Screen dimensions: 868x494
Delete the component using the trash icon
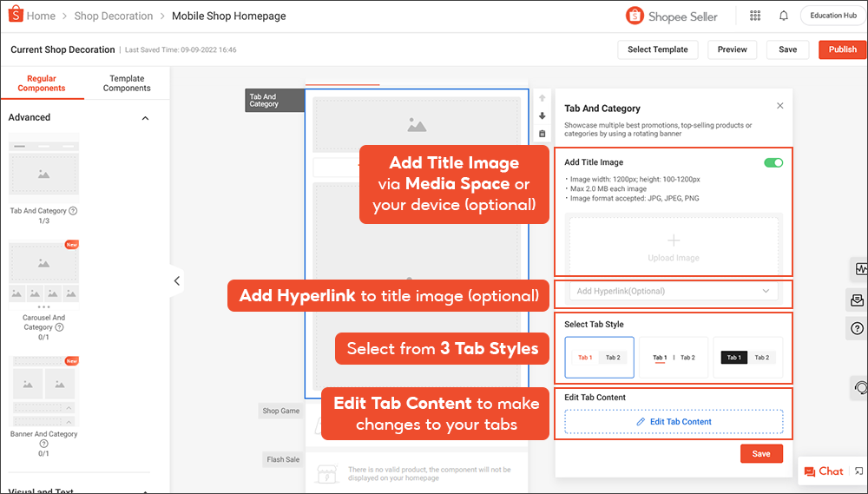(542, 133)
